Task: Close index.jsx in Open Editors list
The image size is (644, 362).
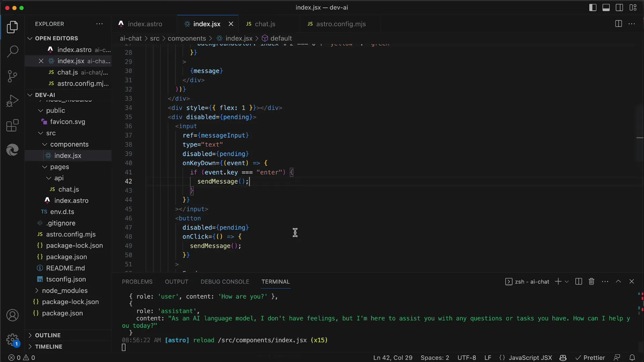Action: pos(41,61)
